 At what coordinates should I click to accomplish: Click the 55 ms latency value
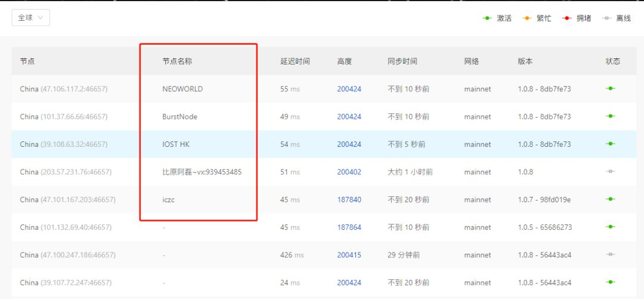pos(290,89)
